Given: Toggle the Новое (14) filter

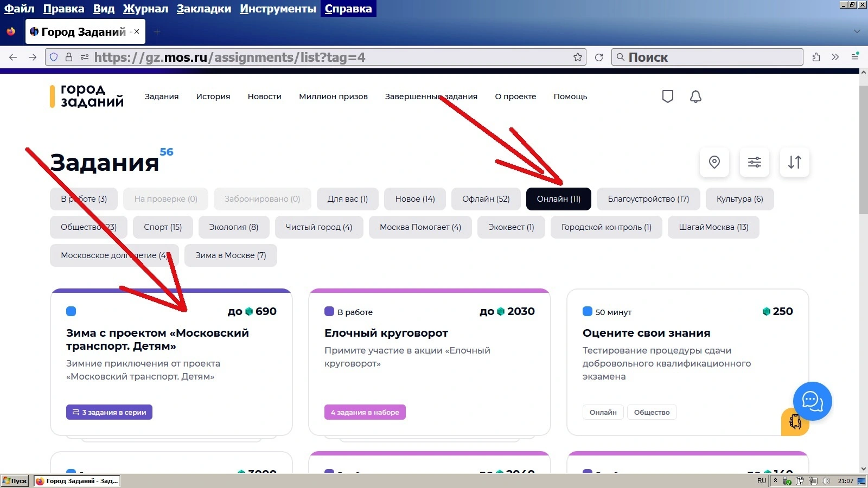Looking at the screenshot, I should (x=415, y=199).
